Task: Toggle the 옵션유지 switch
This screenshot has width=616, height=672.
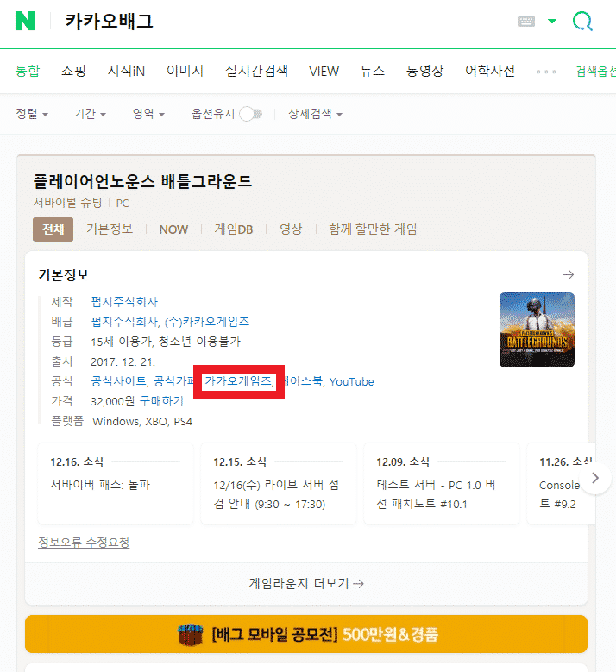Action: 251,114
